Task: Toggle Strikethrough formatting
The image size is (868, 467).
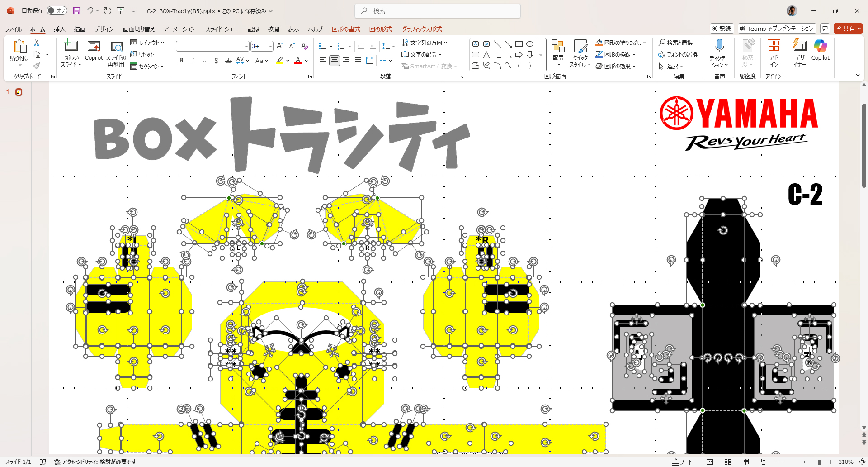Action: (228, 61)
